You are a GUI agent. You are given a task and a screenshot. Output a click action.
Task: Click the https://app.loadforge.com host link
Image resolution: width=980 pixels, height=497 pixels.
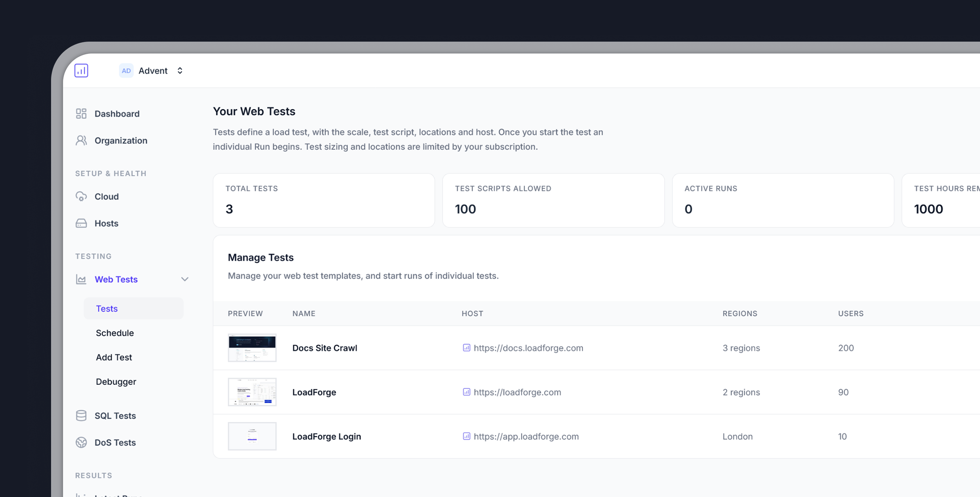click(x=526, y=436)
